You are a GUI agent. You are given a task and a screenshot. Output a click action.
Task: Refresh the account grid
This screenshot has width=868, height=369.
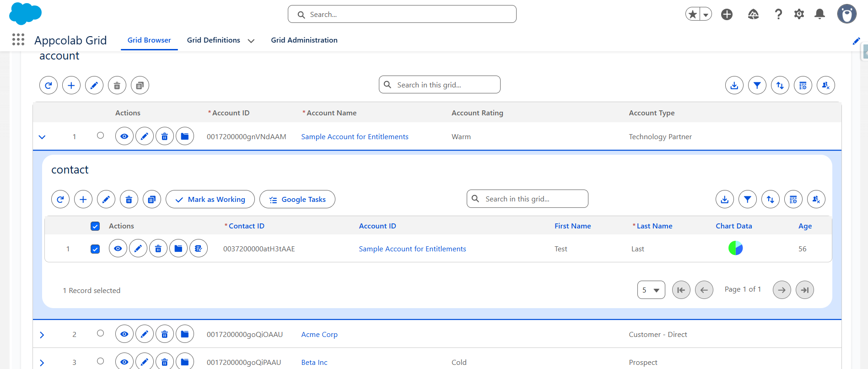point(49,85)
